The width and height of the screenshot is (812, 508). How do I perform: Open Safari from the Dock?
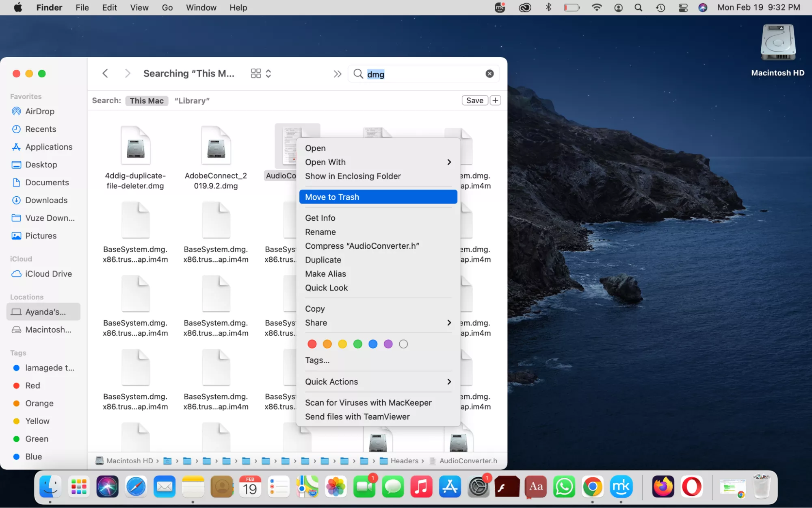pyautogui.click(x=136, y=486)
